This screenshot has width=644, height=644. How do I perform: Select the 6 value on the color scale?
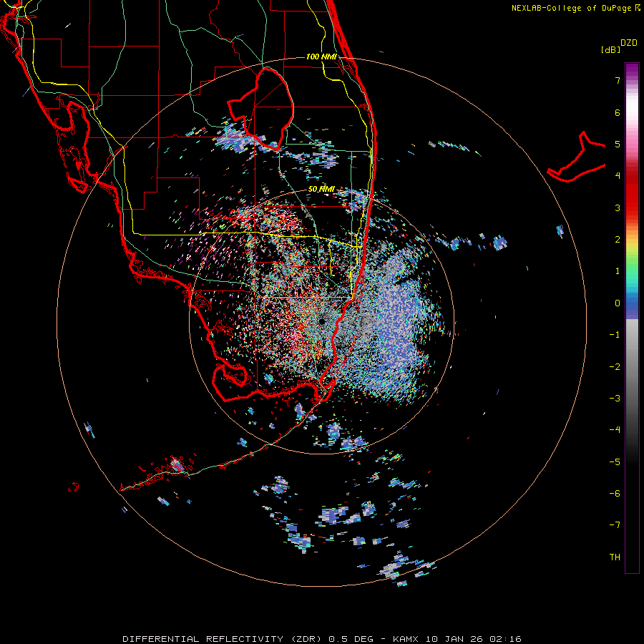[x=618, y=112]
